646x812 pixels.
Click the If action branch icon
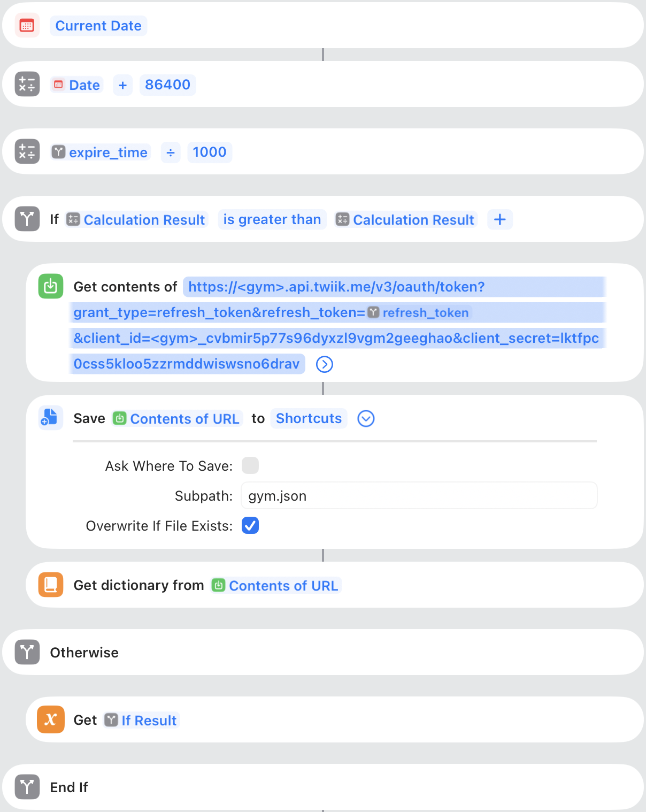(27, 219)
